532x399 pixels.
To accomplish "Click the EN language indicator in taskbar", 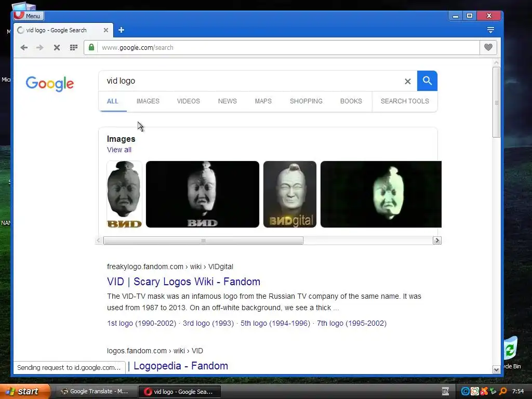I will coord(445,391).
